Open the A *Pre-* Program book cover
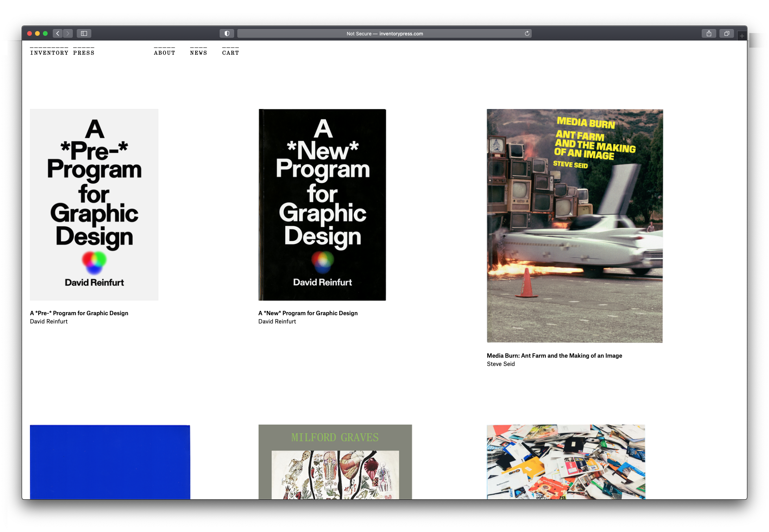The width and height of the screenshot is (769, 532). [94, 205]
